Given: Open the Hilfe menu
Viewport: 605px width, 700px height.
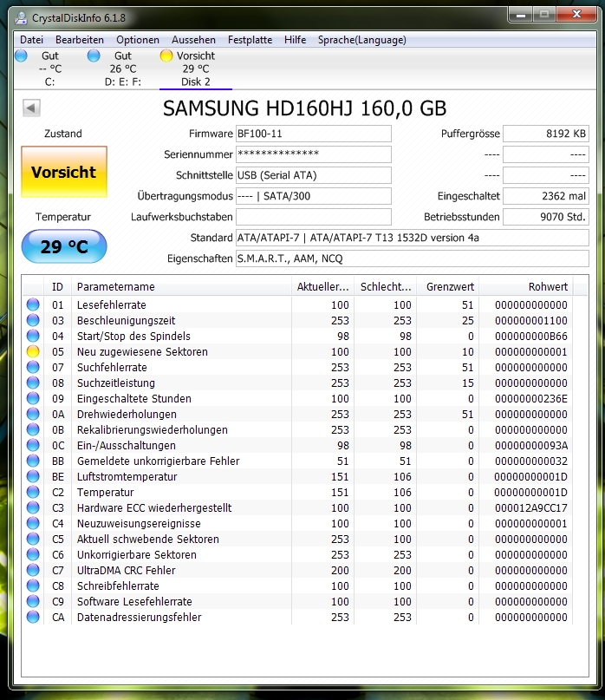Looking at the screenshot, I should (x=295, y=40).
